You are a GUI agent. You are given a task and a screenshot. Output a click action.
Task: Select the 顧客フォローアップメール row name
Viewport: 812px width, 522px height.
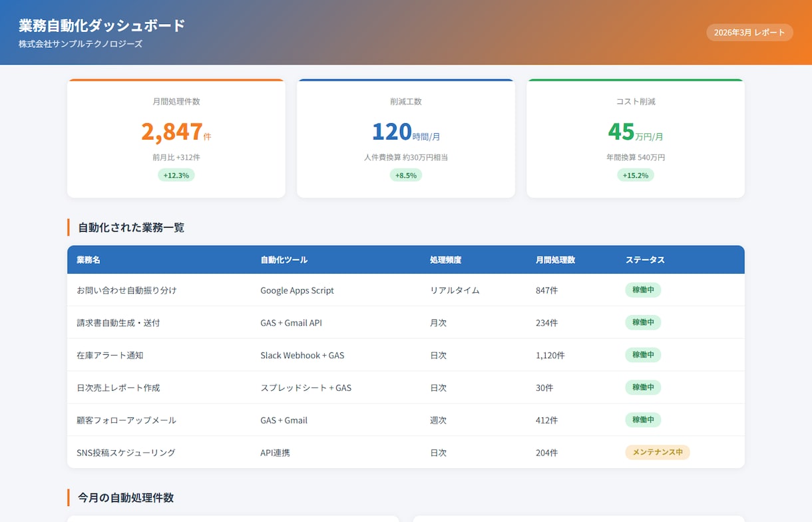click(126, 420)
